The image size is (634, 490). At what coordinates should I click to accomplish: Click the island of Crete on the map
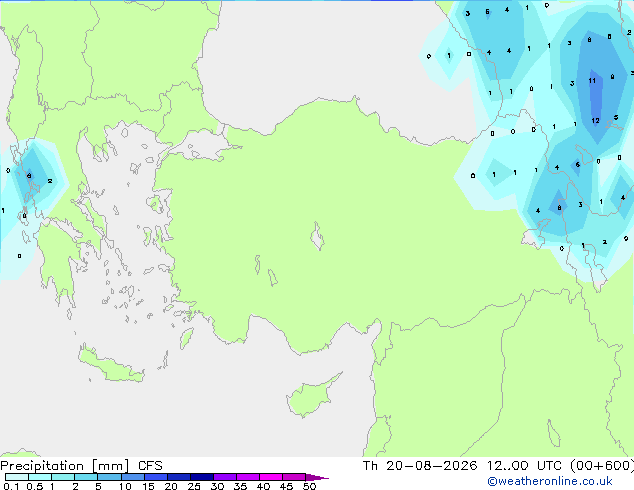(111, 365)
